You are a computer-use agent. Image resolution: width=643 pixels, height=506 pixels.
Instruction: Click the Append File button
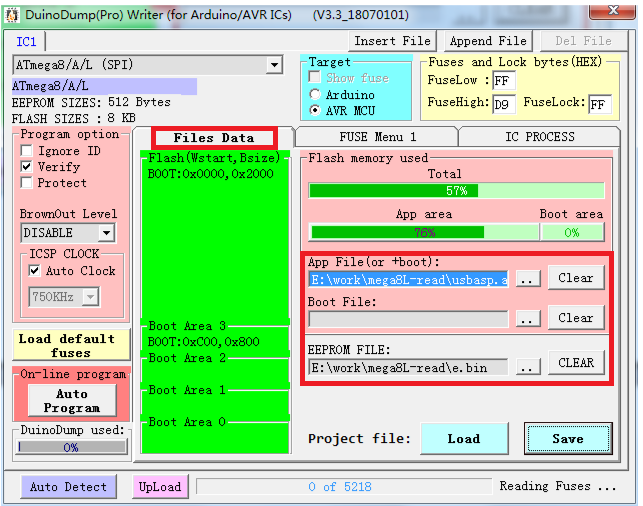point(488,41)
